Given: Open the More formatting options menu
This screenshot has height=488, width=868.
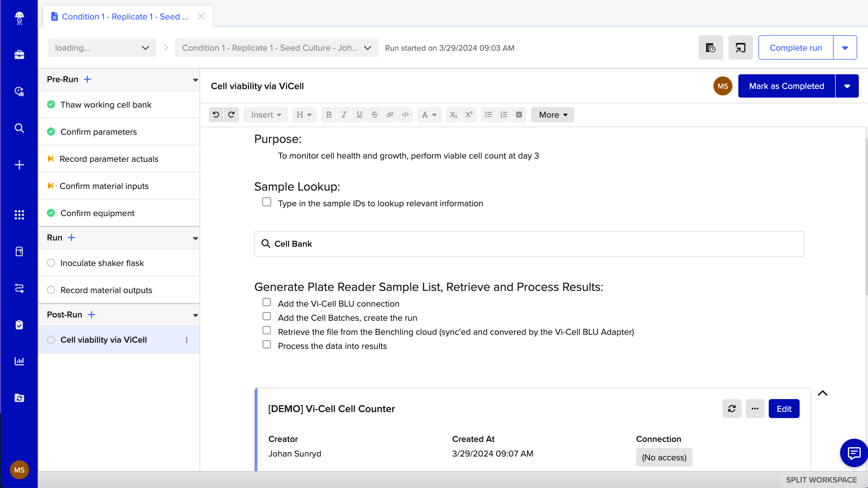Looking at the screenshot, I should (552, 114).
